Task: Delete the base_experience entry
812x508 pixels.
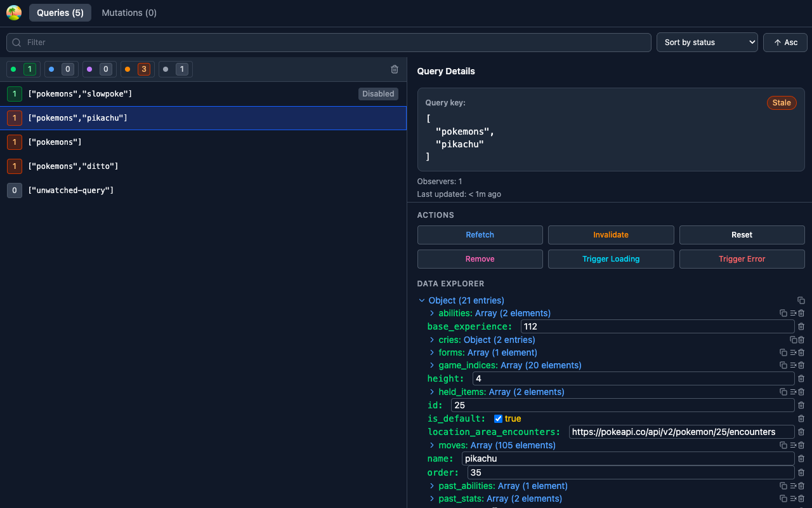Action: click(x=801, y=326)
